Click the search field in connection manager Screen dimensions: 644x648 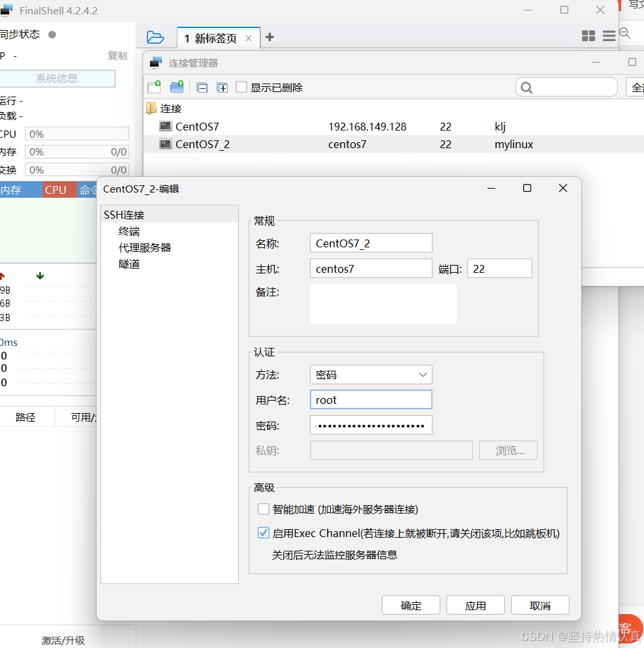(x=566, y=87)
